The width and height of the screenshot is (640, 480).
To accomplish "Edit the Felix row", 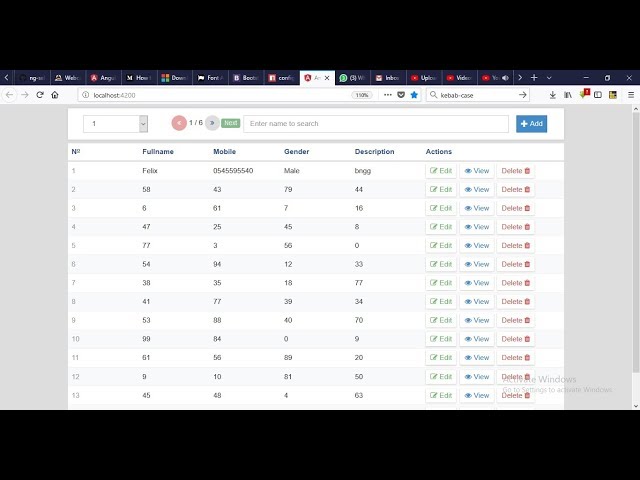I will click(x=441, y=171).
